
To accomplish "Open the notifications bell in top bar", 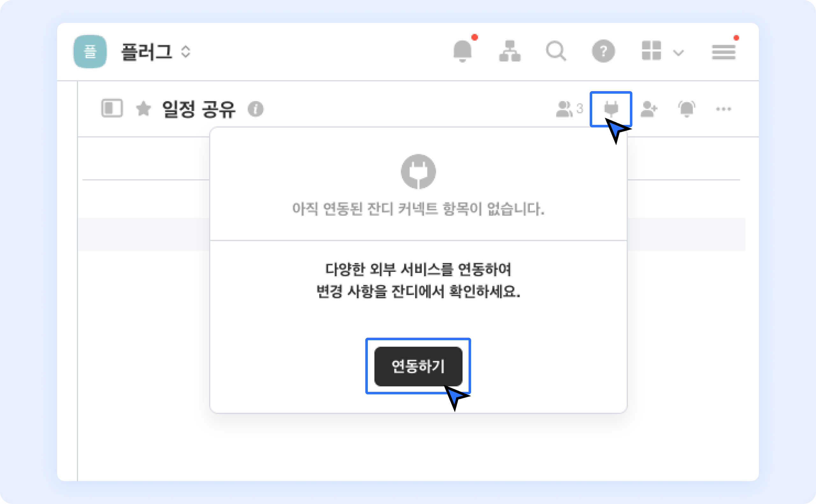I will (x=462, y=51).
